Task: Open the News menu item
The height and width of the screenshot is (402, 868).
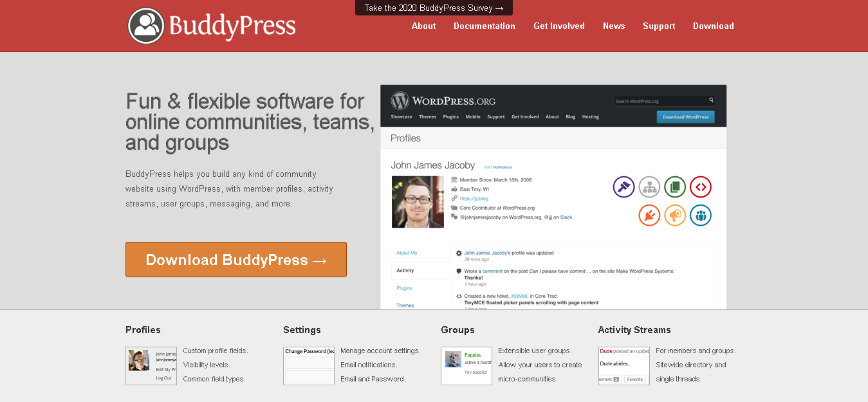Action: tap(614, 26)
